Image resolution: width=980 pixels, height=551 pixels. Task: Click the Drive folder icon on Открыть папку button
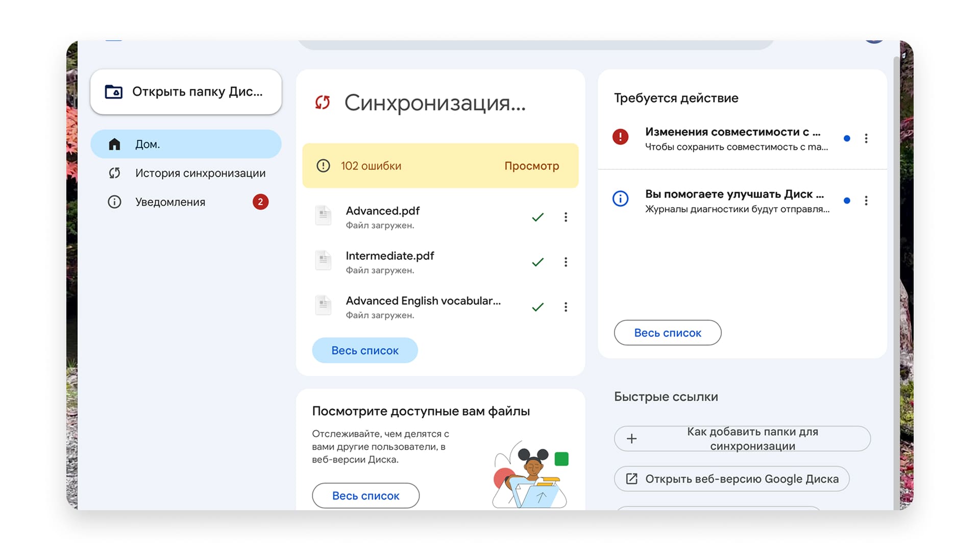114,92
